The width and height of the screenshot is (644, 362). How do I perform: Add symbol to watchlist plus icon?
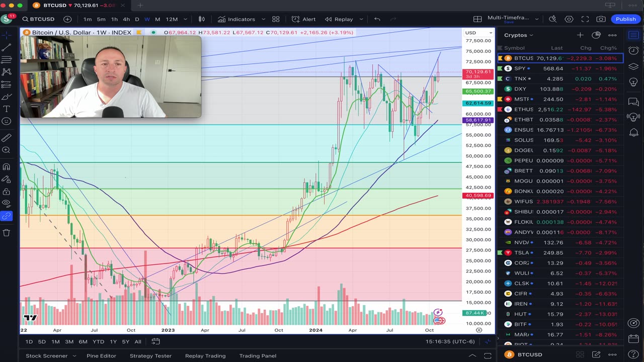580,35
